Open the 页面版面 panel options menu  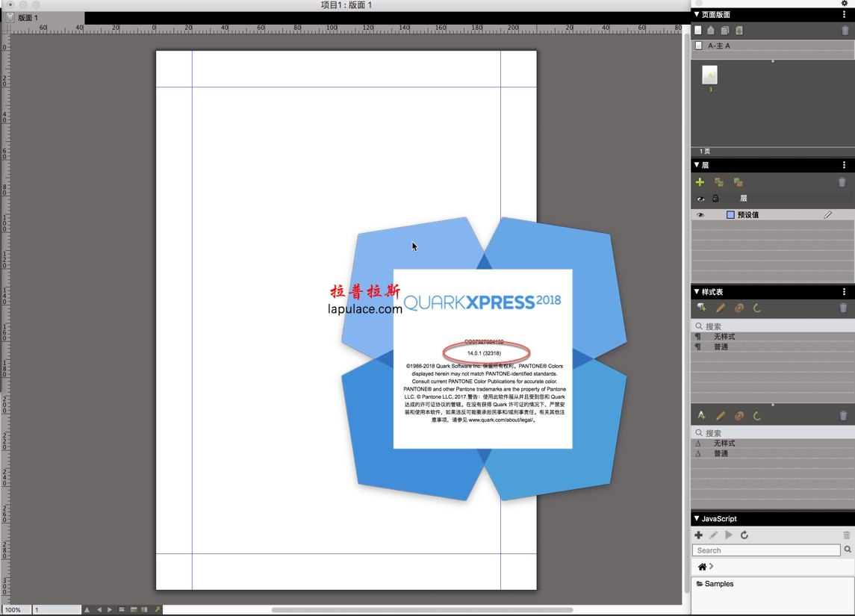coord(844,14)
